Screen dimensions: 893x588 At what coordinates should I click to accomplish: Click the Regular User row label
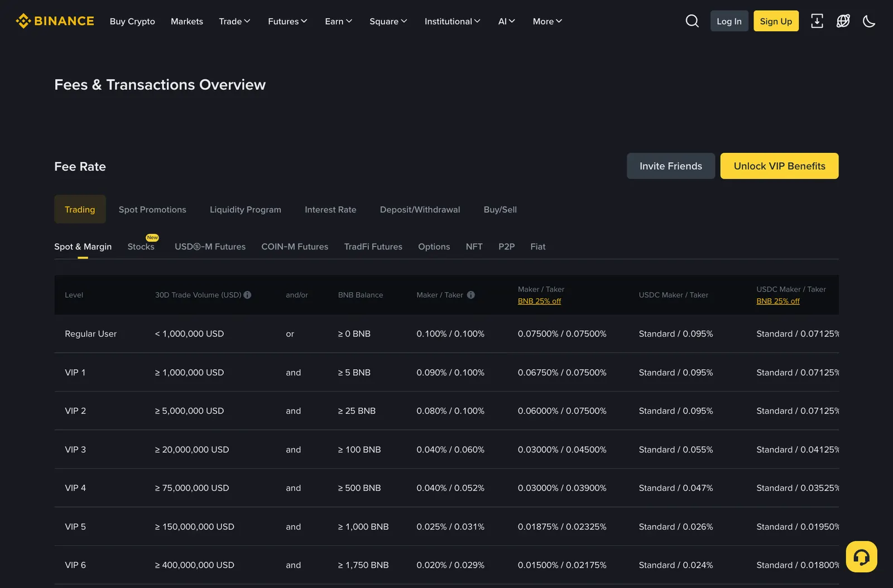pos(90,334)
